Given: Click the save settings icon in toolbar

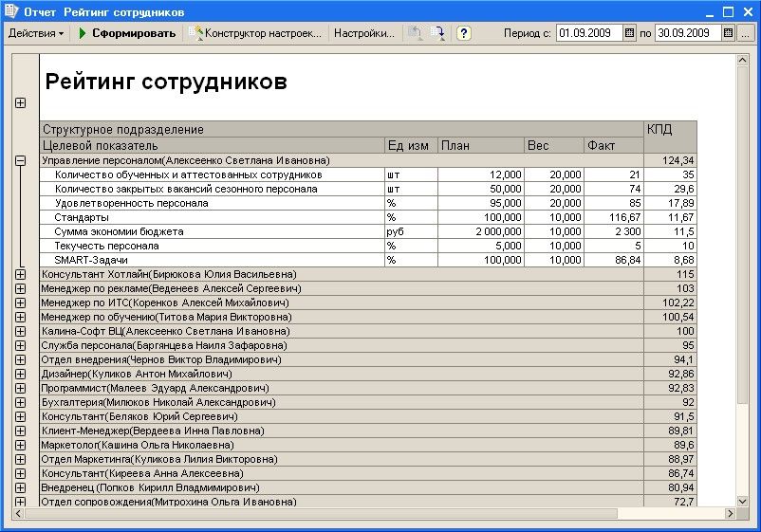Looking at the screenshot, I should pos(437,33).
